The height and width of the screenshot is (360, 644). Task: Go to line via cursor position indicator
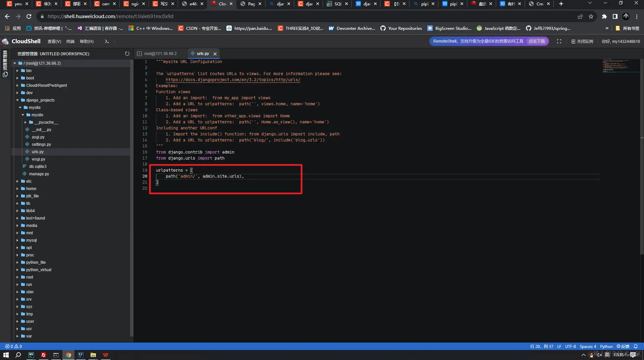coord(542,346)
